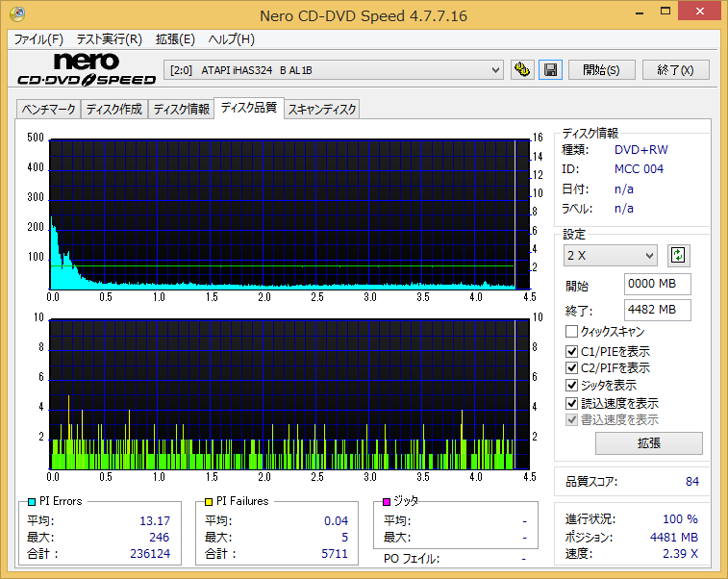Viewport: 728px width, 579px height.
Task: Click the PI Errors graph area
Action: 289,214
